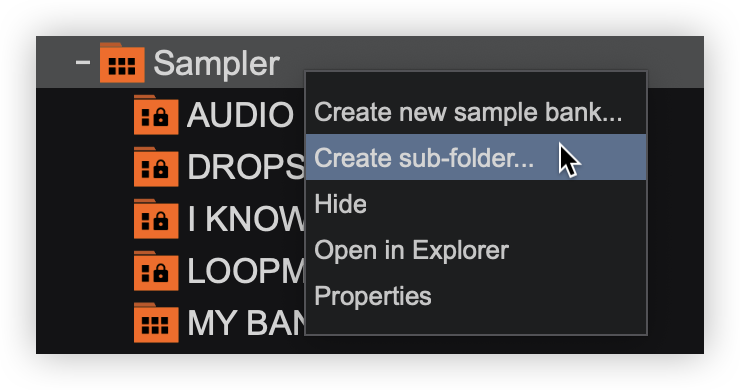Click the locked LOOPM bank folder icon
The image size is (740, 390).
[x=156, y=271]
